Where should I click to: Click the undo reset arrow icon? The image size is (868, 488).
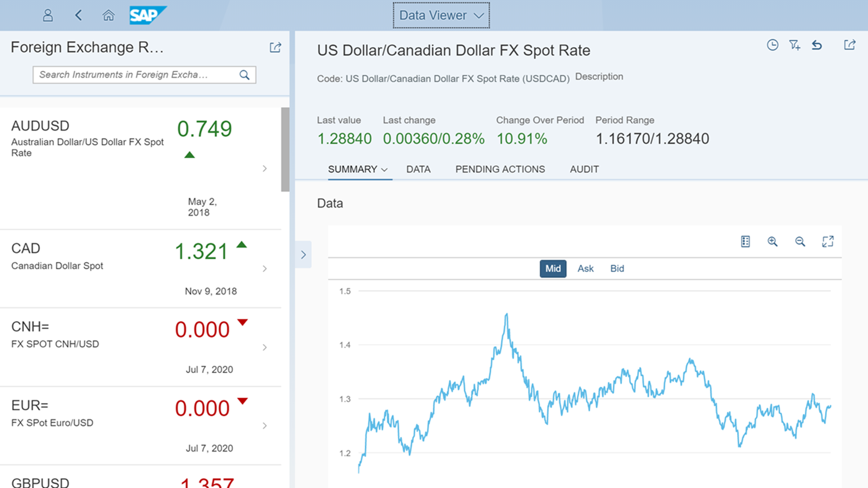coord(817,45)
